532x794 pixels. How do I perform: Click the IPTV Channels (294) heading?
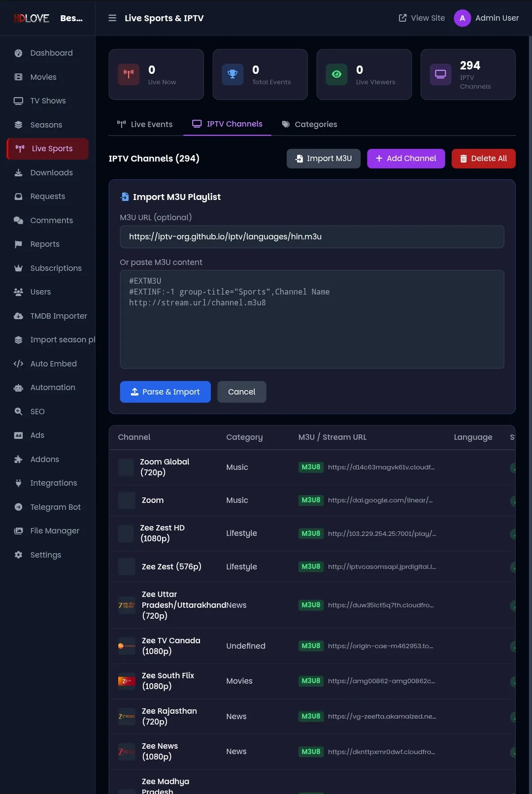tap(154, 159)
